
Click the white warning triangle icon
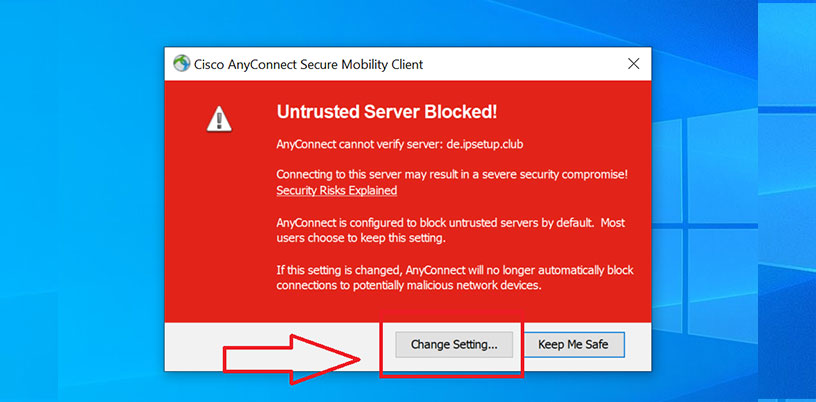click(218, 119)
